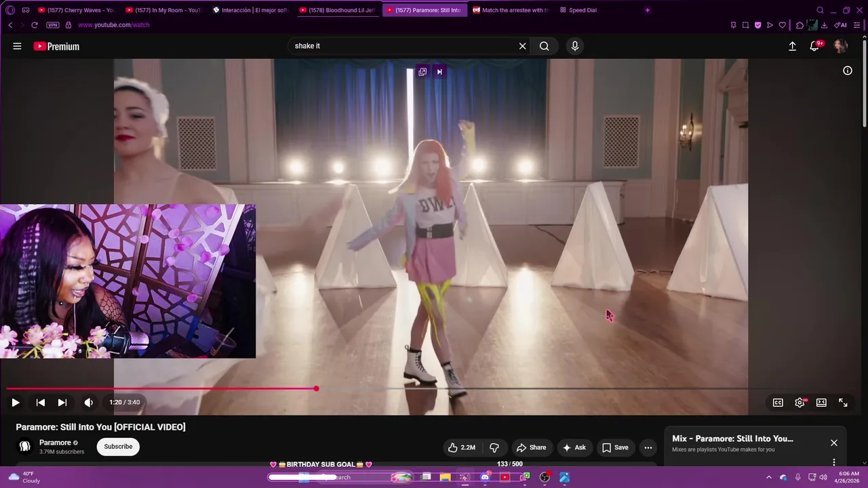The width and height of the screenshot is (868, 488).
Task: Pop out video into picture-in-picture
Action: (422, 72)
